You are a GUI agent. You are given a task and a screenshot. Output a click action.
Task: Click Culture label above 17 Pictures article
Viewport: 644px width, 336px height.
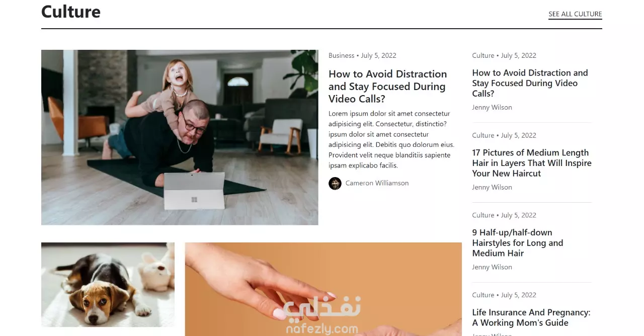483,135
